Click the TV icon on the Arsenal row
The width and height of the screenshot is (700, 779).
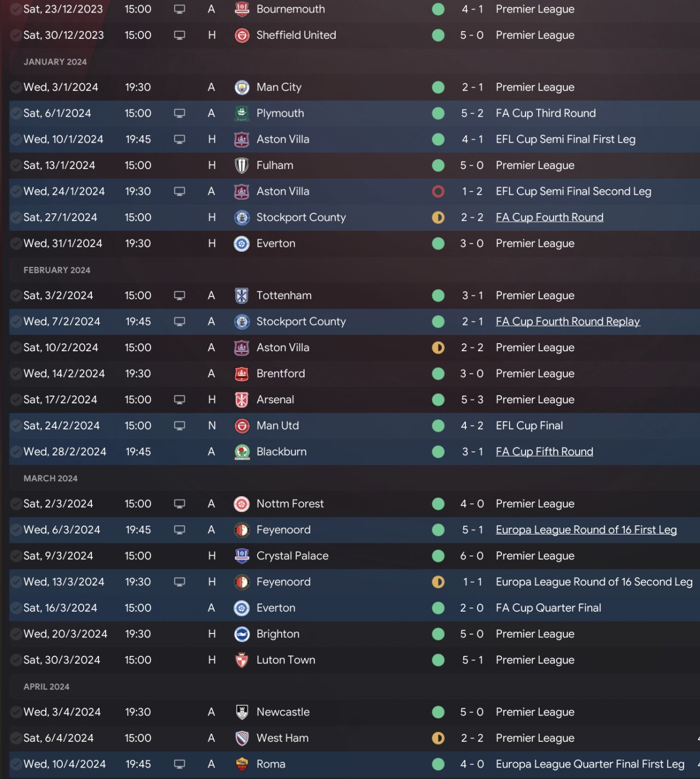[179, 400]
